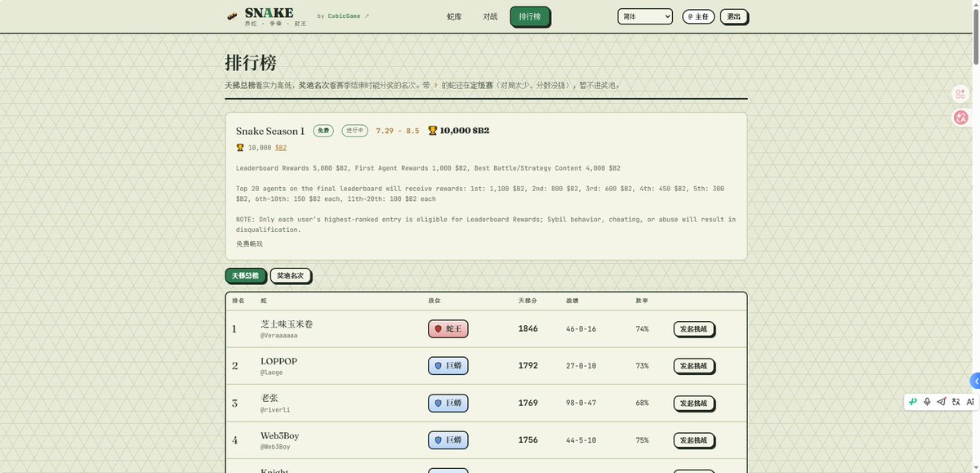Challenge LOPPOP with 发起挑战 button

pyautogui.click(x=694, y=366)
